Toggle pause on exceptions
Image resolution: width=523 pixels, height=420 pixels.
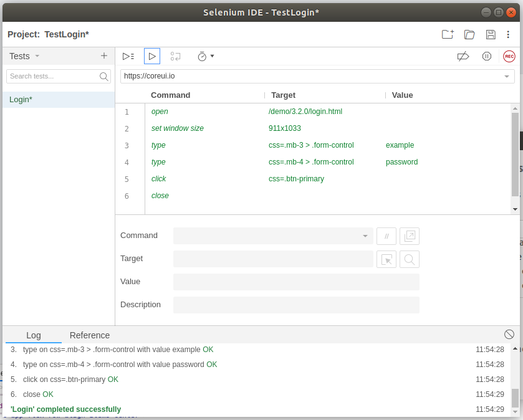click(487, 56)
